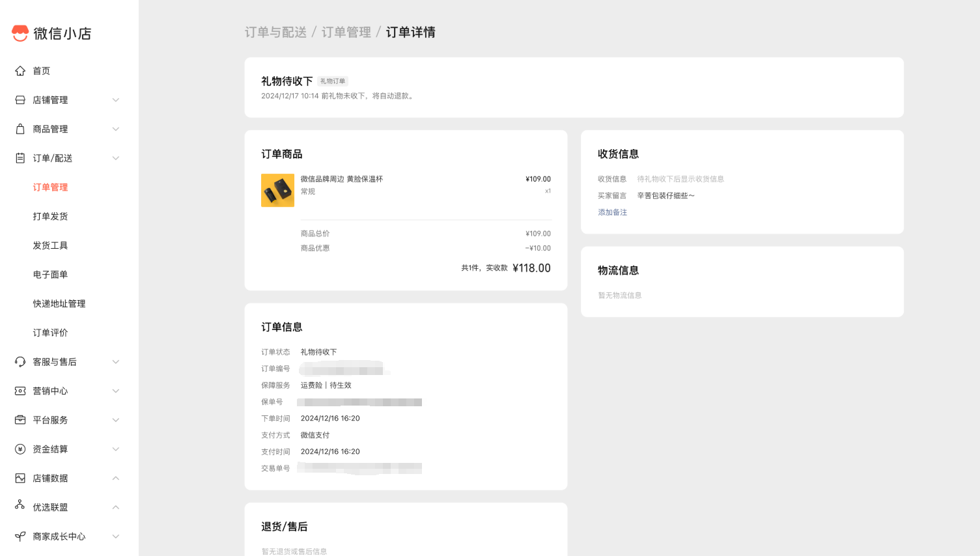The image size is (980, 556).
Task: Click the 首页 home icon
Action: [20, 71]
